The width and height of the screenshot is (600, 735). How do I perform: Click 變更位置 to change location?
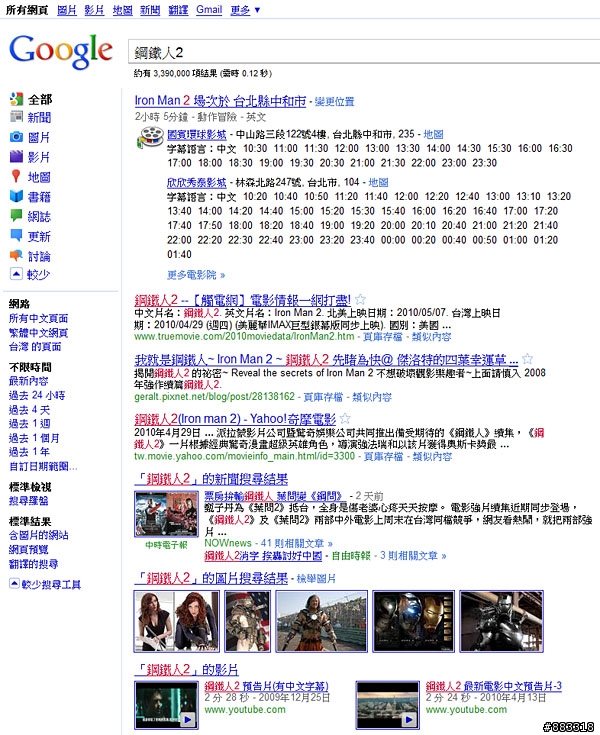[334, 102]
